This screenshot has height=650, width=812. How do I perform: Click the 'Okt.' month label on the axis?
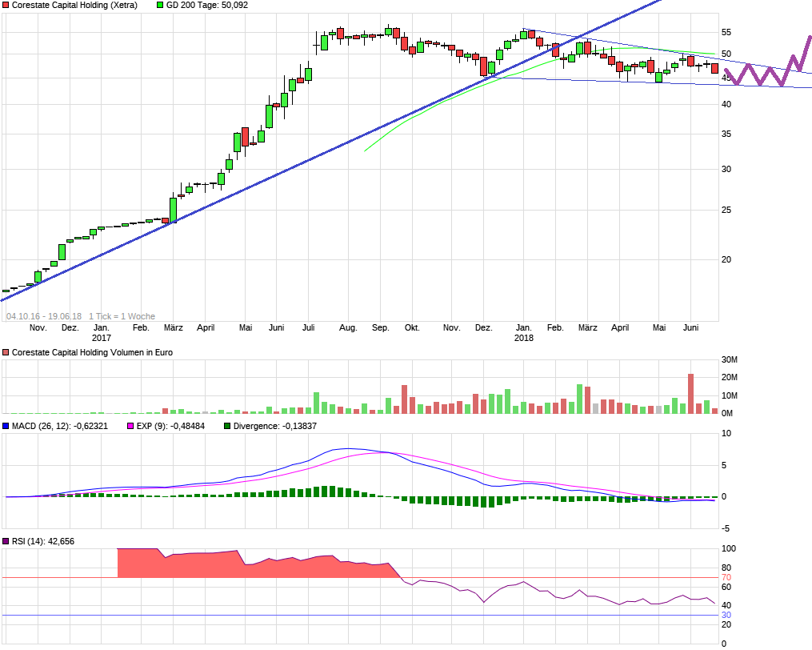412,327
